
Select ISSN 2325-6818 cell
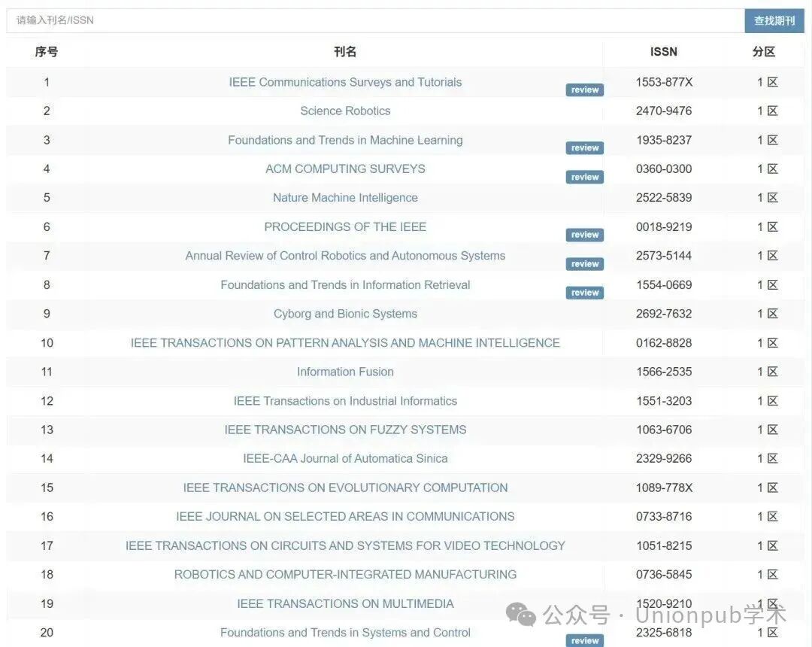(x=664, y=633)
